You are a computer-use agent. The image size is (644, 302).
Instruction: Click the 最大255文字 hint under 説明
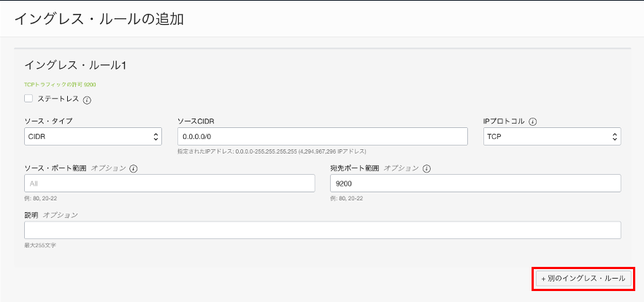click(x=40, y=245)
